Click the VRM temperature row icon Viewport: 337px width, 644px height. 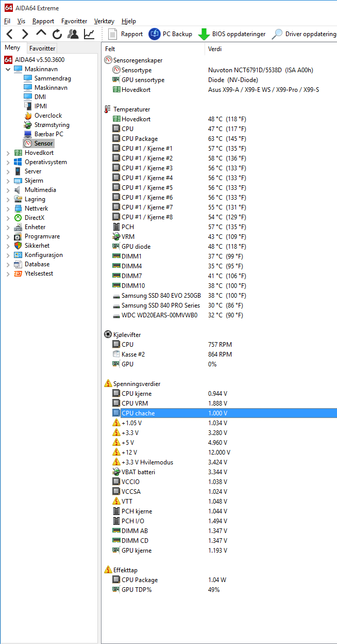[116, 237]
